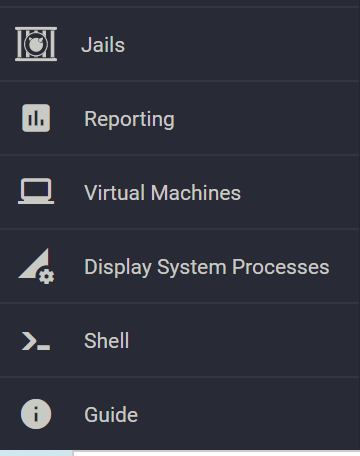Open the Jails menu label

pos(103,45)
